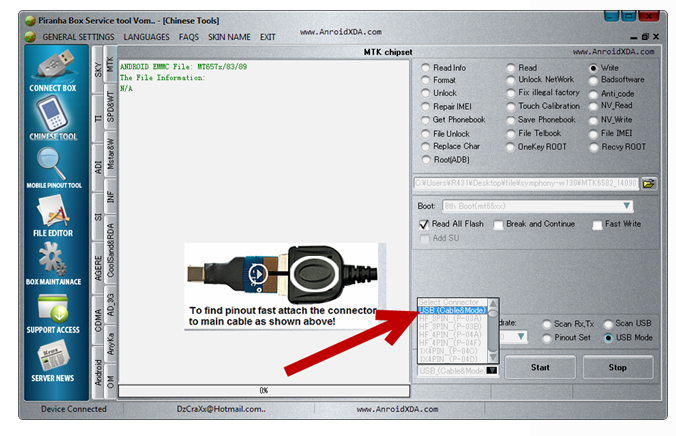Choose USB (Cable&Mode) in connector list

(453, 311)
